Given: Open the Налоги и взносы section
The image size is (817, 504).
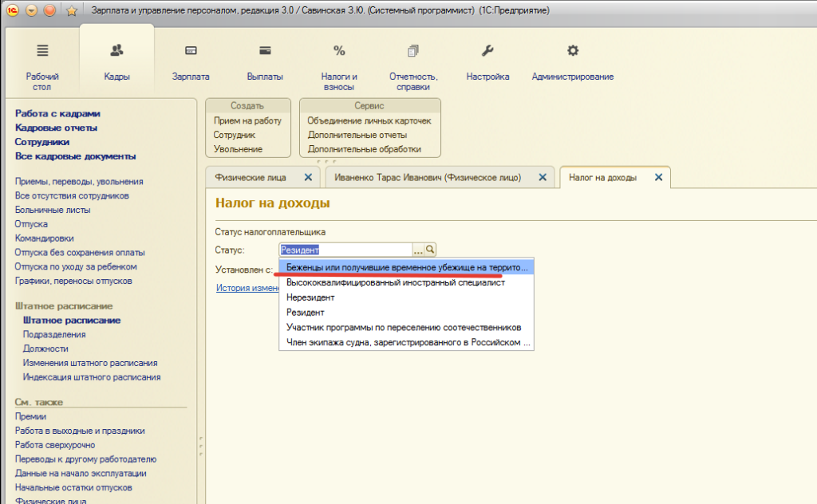Looking at the screenshot, I should click(339, 67).
